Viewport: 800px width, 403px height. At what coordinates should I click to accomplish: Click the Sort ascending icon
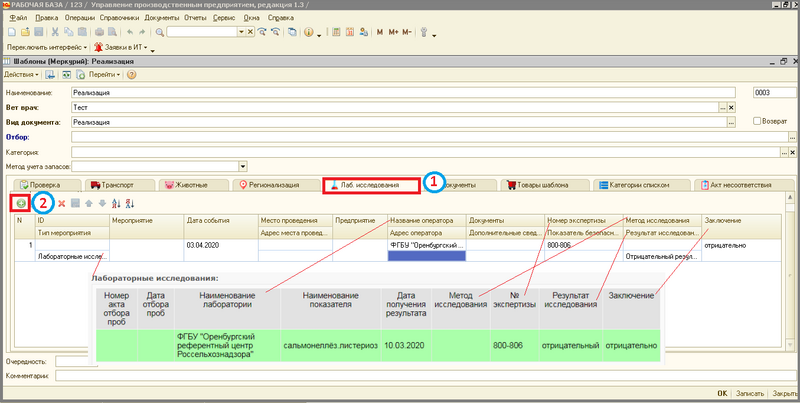pyautogui.click(x=116, y=204)
